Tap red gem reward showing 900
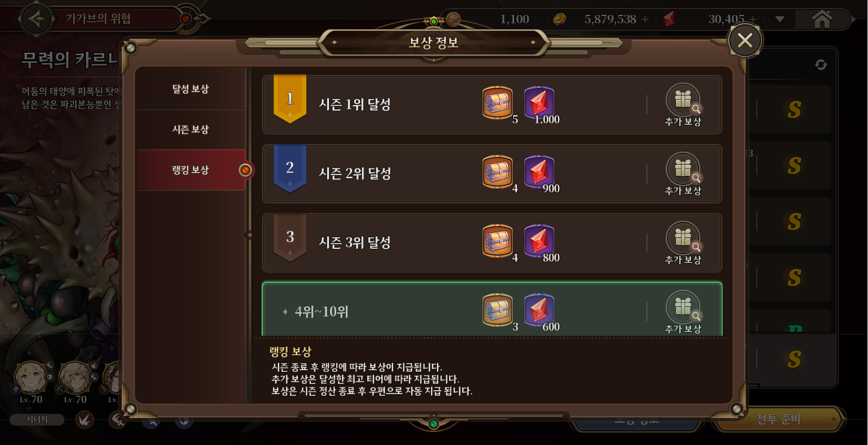This screenshot has width=868, height=445. (x=539, y=172)
